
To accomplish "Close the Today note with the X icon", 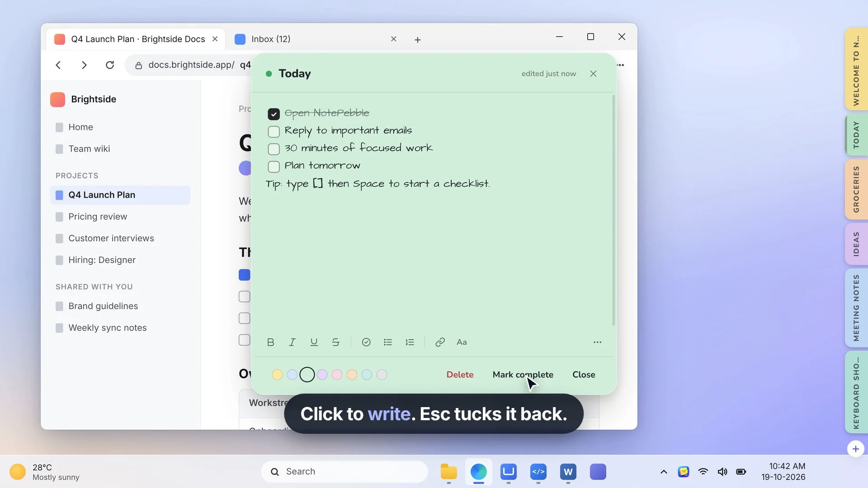I will 593,74.
